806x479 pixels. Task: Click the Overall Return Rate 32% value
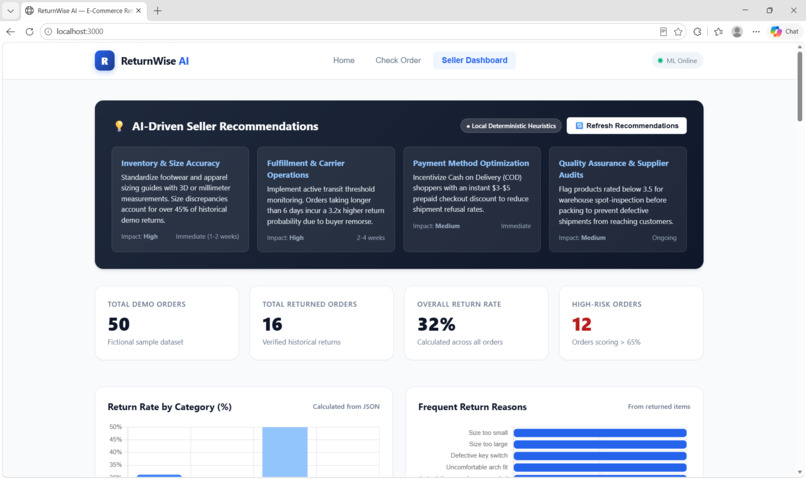436,324
